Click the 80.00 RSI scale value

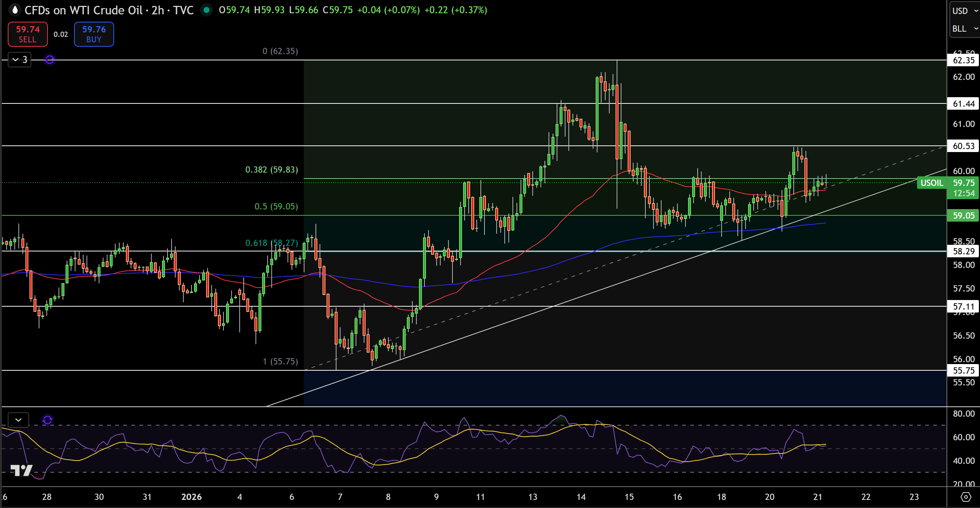click(x=964, y=414)
